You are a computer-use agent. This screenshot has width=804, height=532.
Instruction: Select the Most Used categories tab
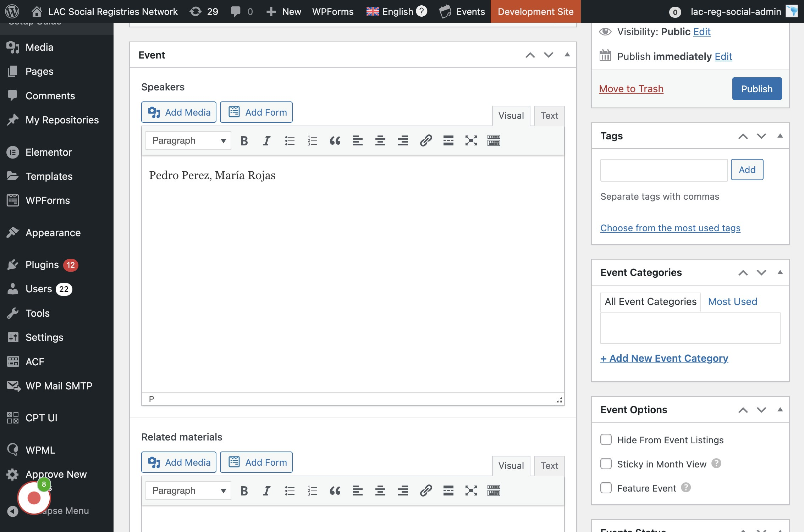click(x=732, y=301)
